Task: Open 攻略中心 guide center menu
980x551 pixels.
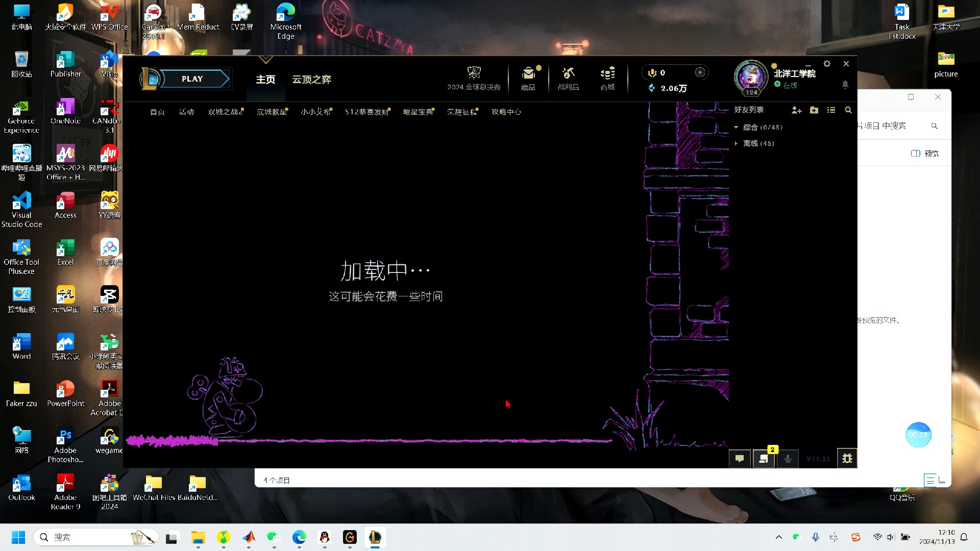Action: [x=507, y=112]
